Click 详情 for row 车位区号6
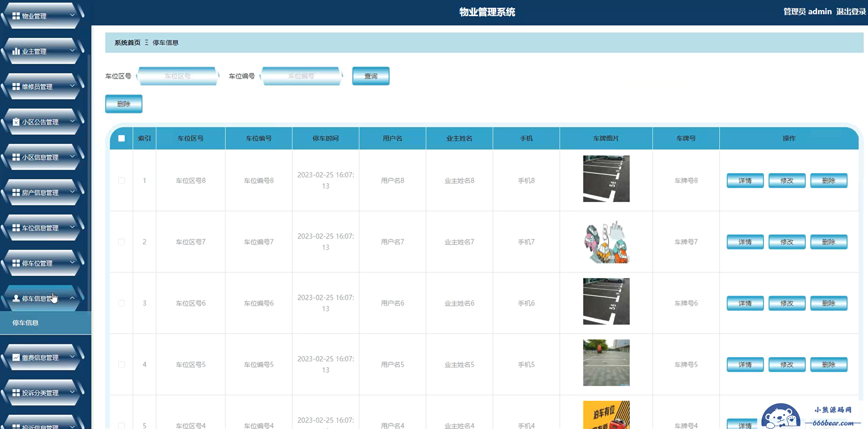 [745, 303]
